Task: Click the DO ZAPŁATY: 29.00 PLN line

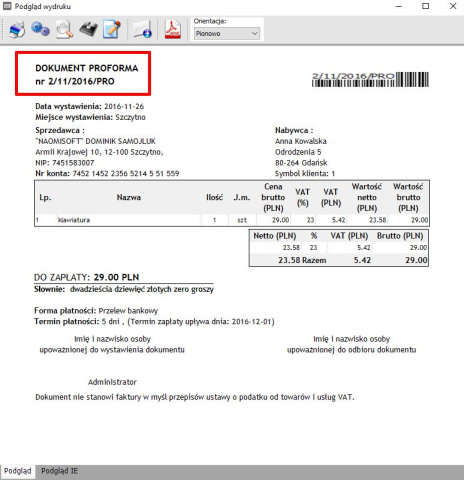Action: coord(87,277)
